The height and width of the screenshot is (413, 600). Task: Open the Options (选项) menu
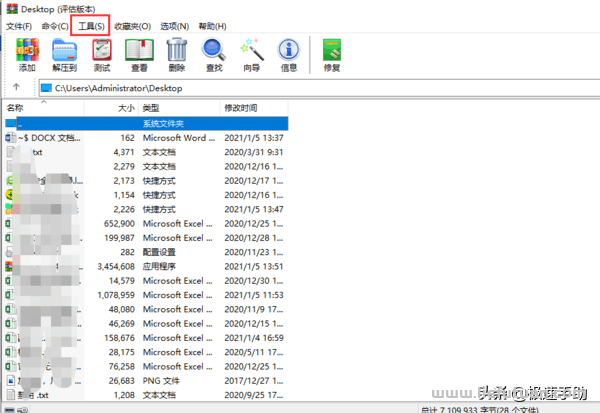click(174, 26)
